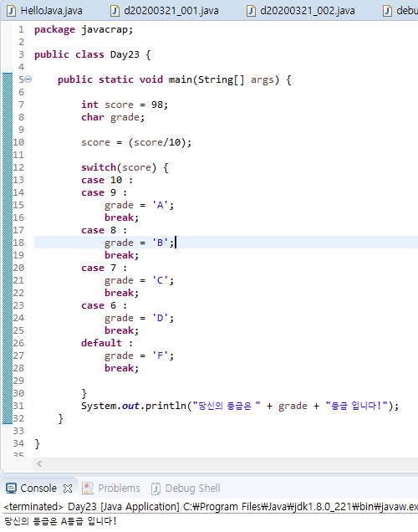This screenshot has width=418, height=532.
Task: Click the horizontal scrollbar left arrow
Action: point(39,463)
